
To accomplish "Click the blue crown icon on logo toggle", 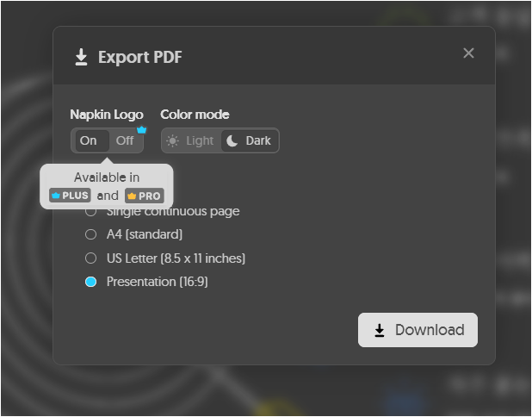I will pyautogui.click(x=142, y=129).
